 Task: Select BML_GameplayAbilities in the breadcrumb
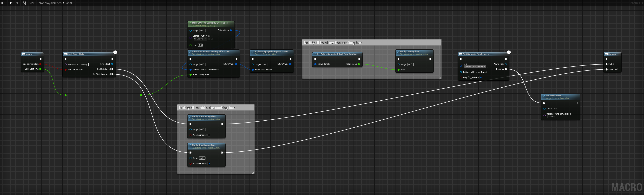(45, 3)
